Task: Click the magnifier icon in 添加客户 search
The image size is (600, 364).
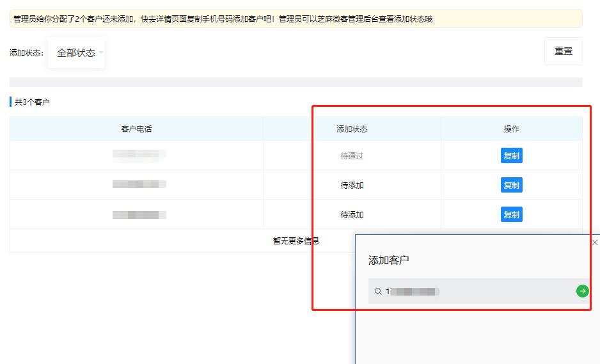Action: [378, 291]
